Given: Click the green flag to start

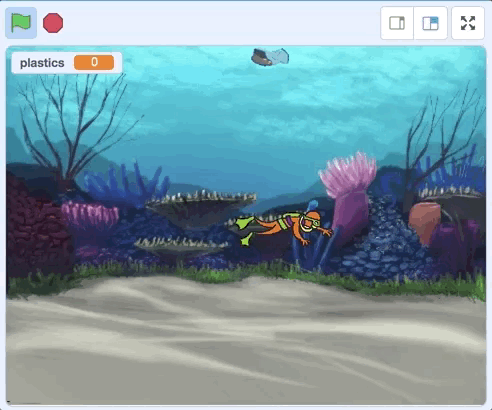Looking at the screenshot, I should (21, 23).
